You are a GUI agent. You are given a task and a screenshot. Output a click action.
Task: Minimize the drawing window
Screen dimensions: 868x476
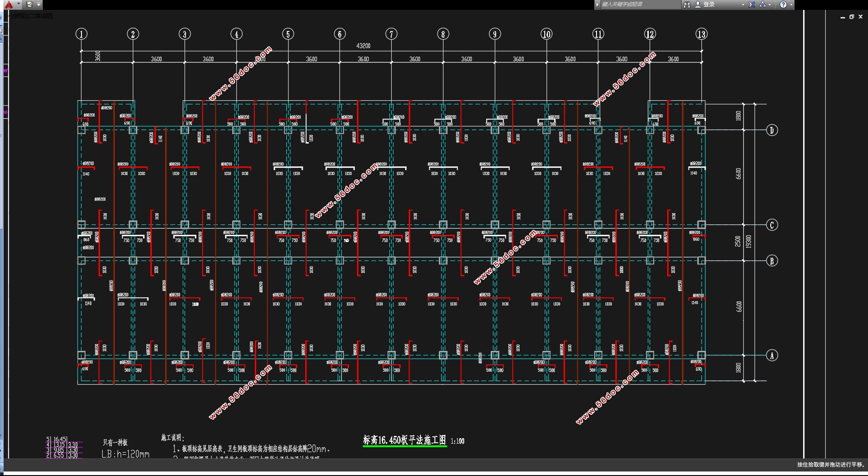842,17
